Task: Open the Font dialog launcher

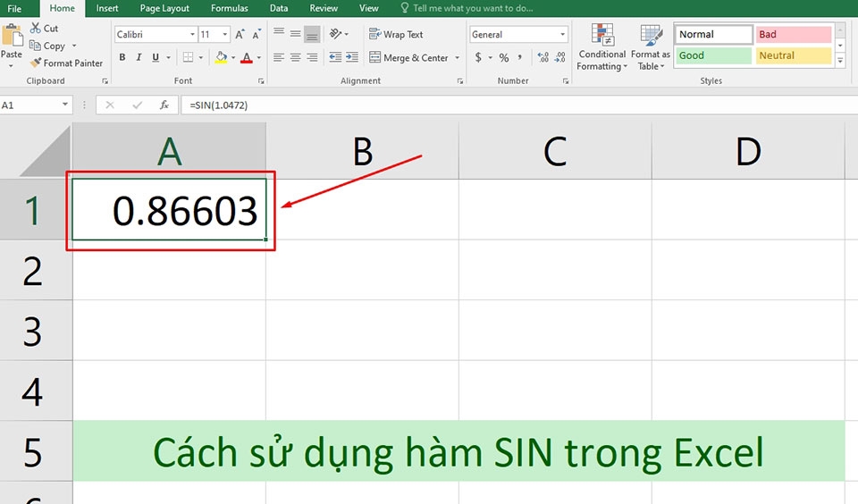Action: click(x=261, y=81)
